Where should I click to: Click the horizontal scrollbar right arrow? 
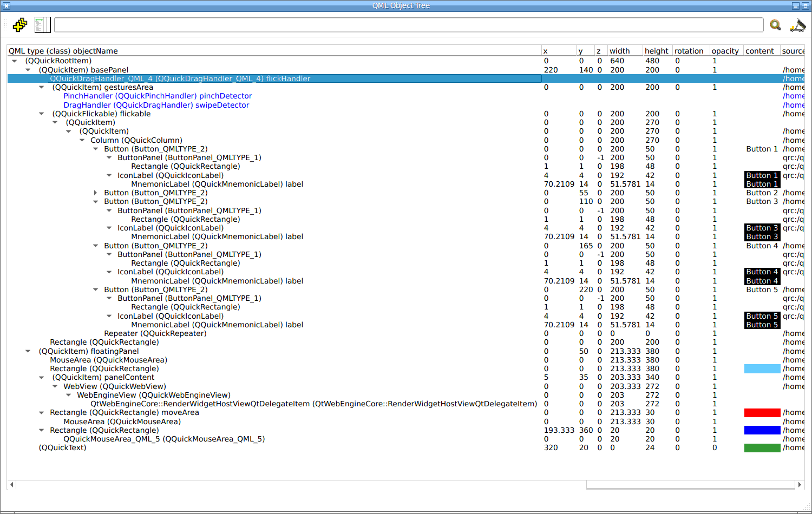pyautogui.click(x=800, y=484)
